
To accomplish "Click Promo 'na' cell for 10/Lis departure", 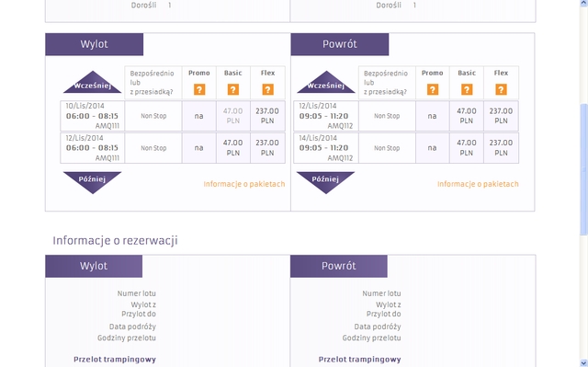I will pos(199,116).
